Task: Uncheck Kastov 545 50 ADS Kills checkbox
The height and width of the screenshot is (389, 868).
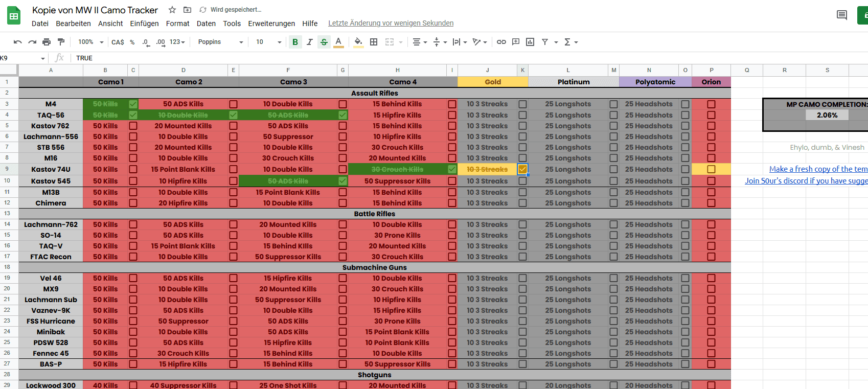Action: (342, 181)
